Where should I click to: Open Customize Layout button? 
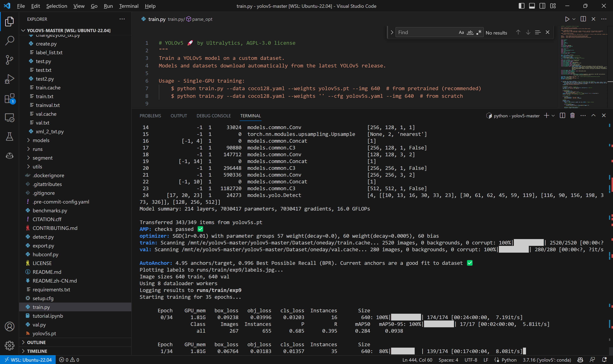pos(553,6)
